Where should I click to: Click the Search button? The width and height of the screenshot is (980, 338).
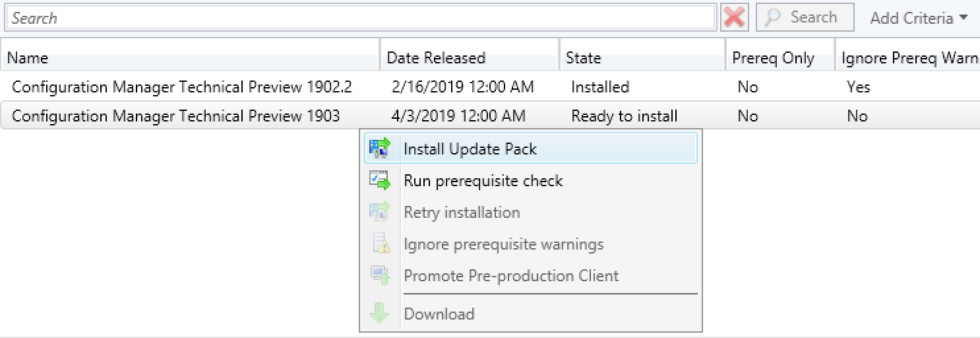[x=805, y=17]
